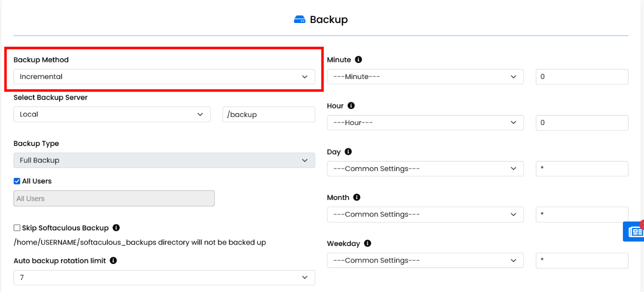Image resolution: width=644 pixels, height=292 pixels.
Task: Click the info icon beside Month label
Action: 357,197
